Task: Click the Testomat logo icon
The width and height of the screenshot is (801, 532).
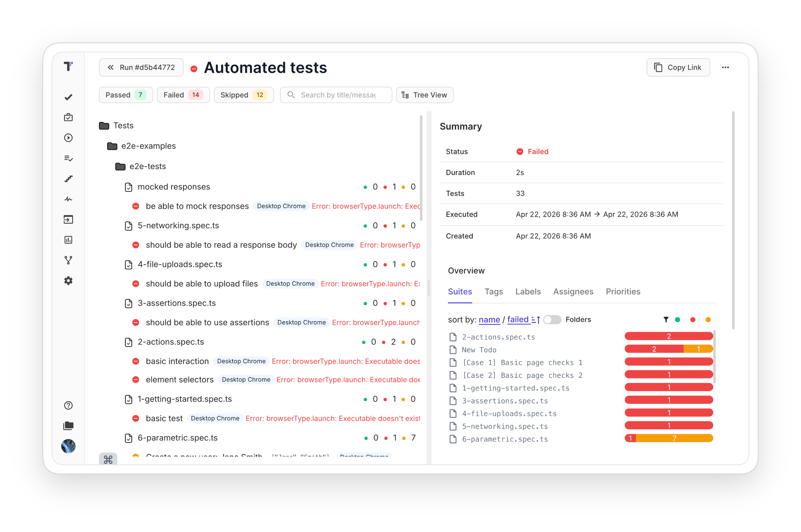Action: pos(68,66)
